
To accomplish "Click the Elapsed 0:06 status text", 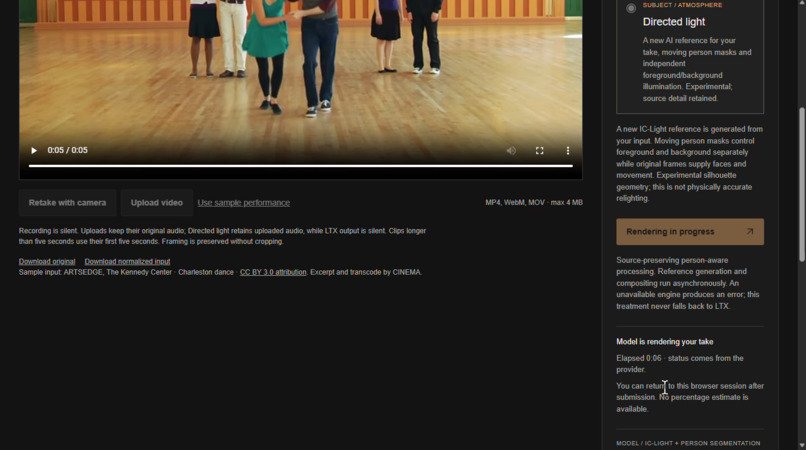I will [x=680, y=364].
